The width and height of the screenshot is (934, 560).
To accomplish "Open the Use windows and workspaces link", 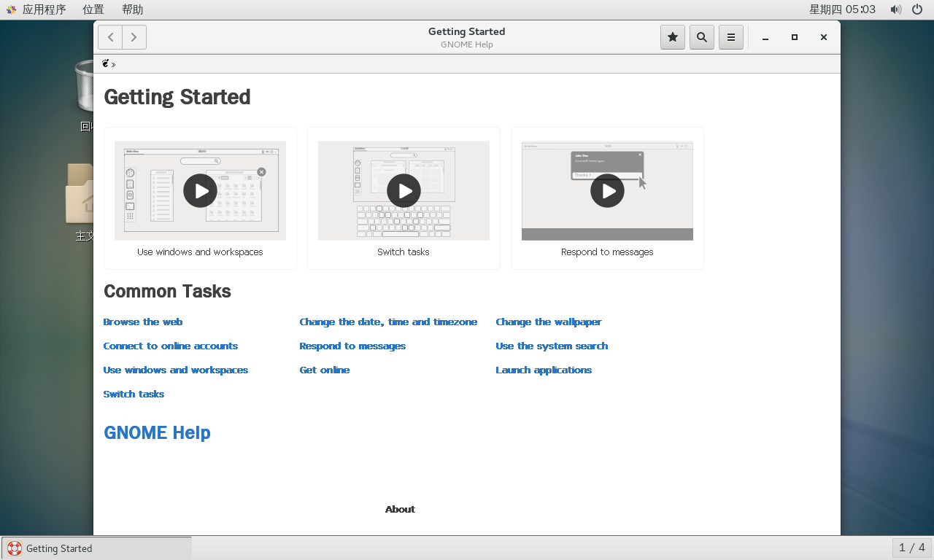I will [176, 370].
